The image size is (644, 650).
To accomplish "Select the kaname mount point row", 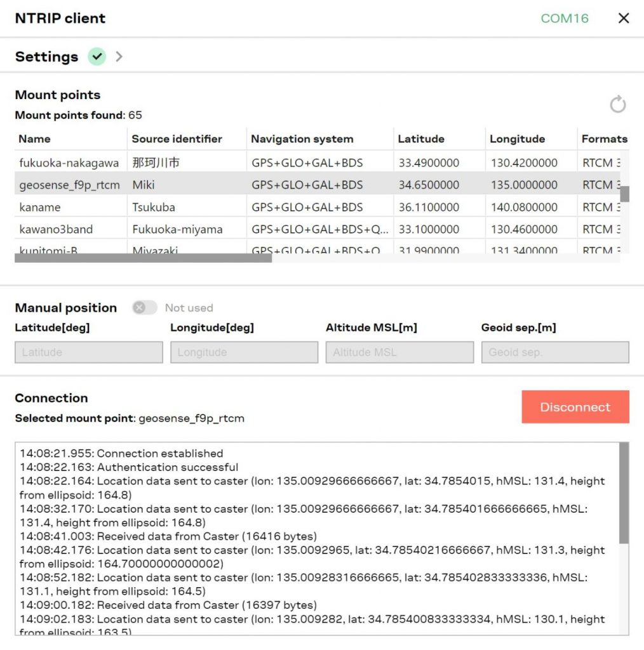I will 69,207.
